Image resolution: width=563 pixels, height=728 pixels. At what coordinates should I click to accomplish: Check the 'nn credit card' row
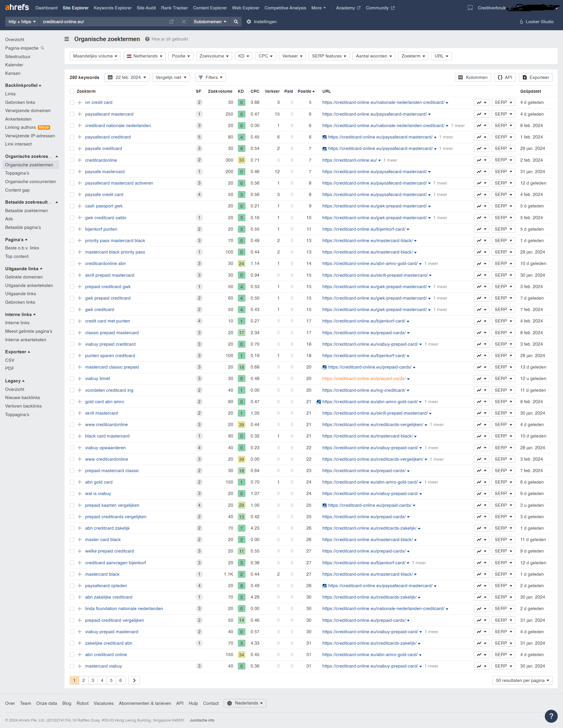coord(72,103)
